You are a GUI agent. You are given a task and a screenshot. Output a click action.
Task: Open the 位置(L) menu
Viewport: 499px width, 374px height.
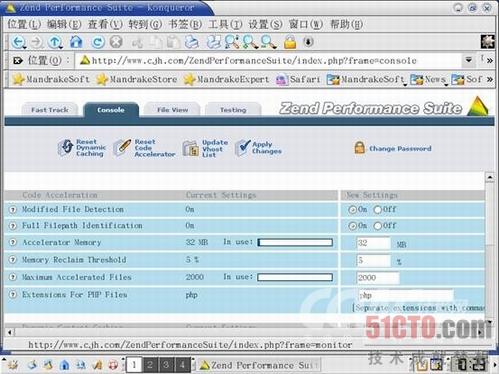[x=24, y=24]
